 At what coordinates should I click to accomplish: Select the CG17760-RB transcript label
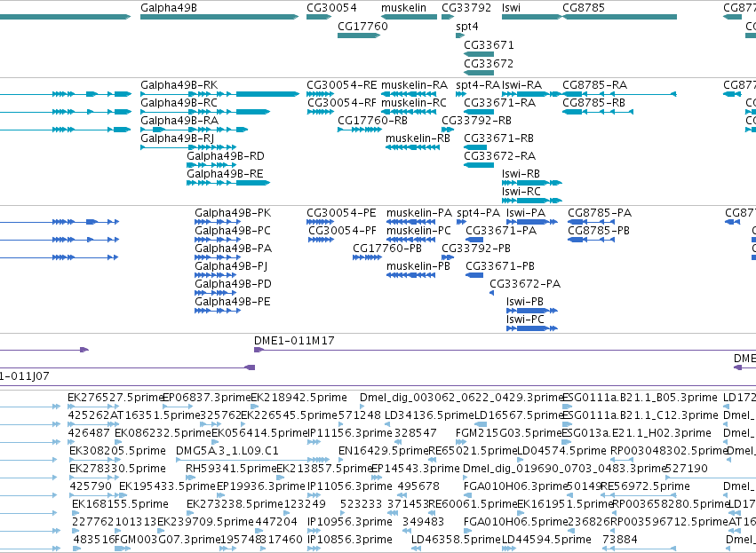pyautogui.click(x=373, y=121)
